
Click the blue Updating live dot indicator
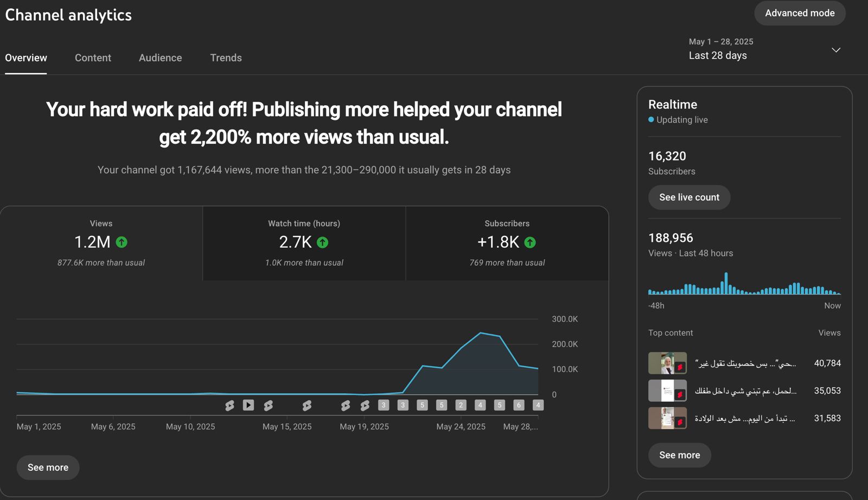[651, 119]
